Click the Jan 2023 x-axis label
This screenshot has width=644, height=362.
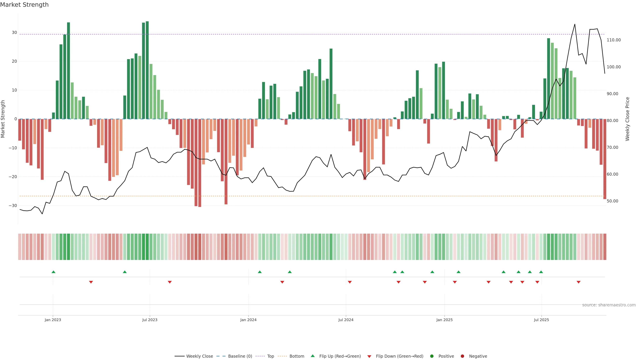pyautogui.click(x=53, y=320)
